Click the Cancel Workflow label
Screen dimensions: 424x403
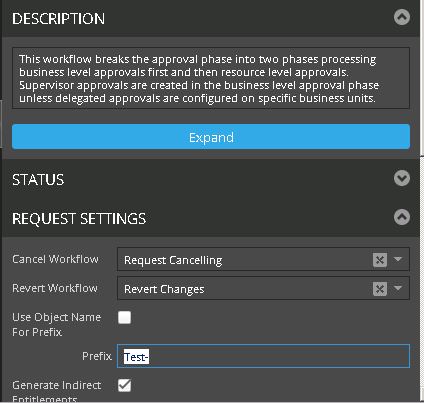click(x=55, y=259)
